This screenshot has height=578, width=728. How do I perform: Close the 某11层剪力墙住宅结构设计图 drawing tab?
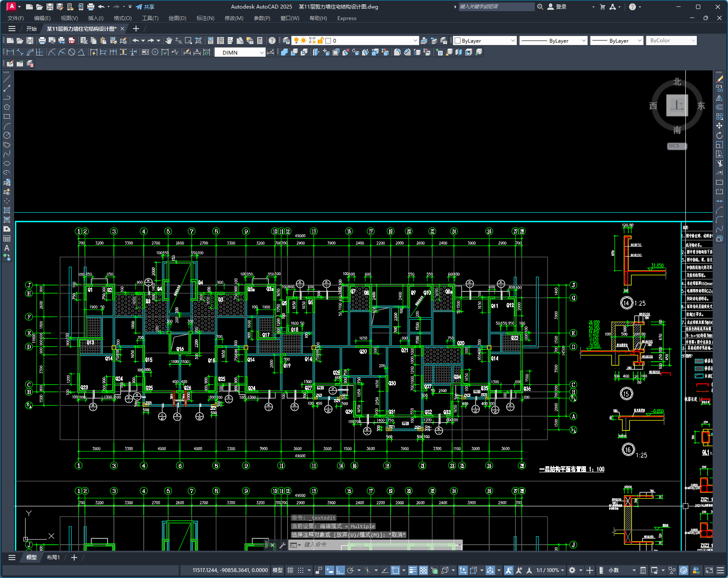coord(122,29)
